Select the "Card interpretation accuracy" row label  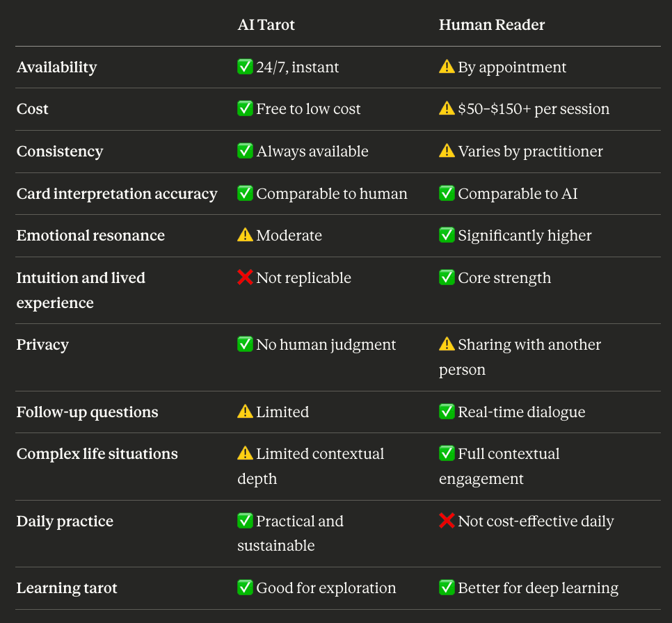point(117,193)
